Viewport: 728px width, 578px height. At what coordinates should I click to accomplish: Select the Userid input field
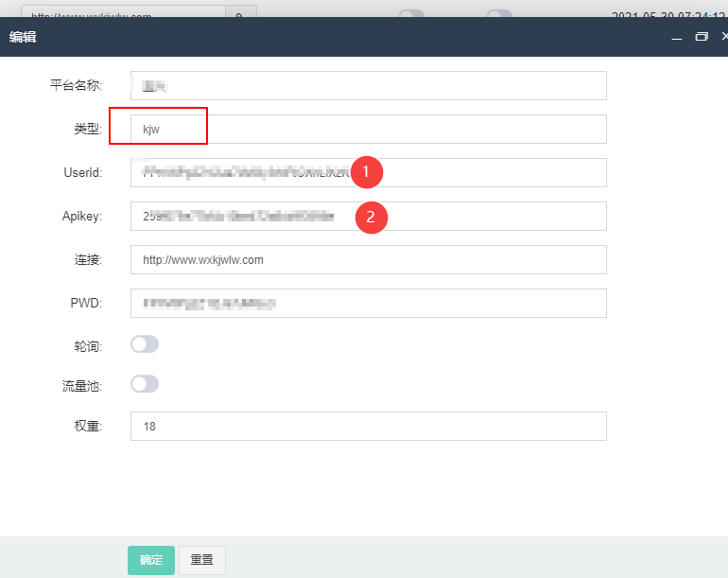368,172
